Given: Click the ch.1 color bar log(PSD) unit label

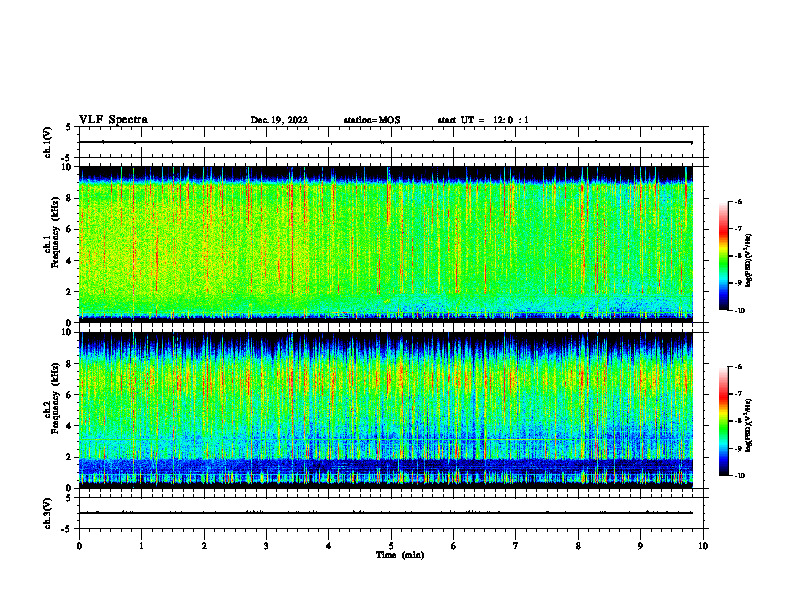Looking at the screenshot, I should pyautogui.click(x=749, y=261).
